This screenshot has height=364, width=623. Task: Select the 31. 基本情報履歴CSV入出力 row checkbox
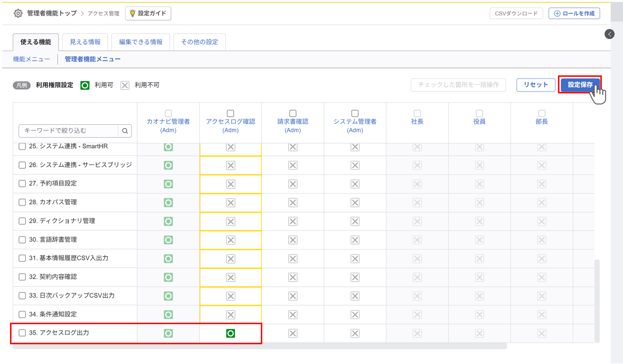point(22,258)
